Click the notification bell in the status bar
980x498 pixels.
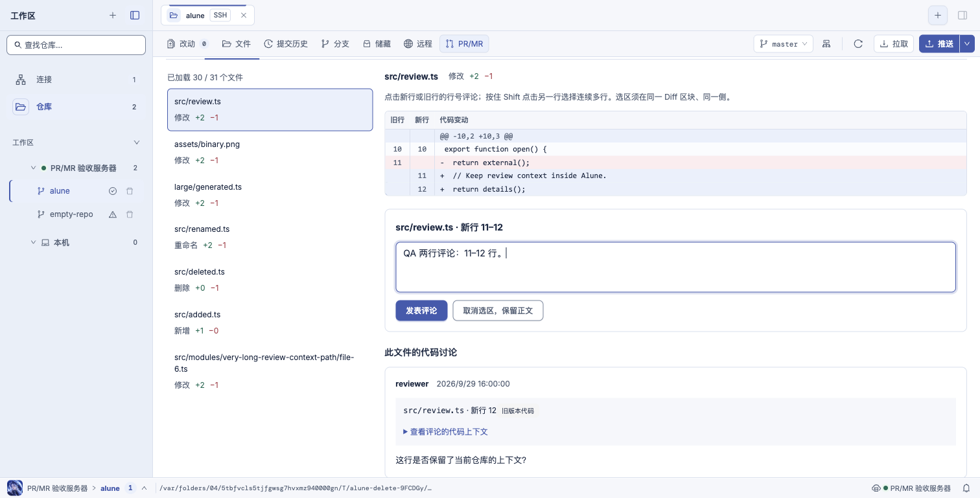point(966,488)
